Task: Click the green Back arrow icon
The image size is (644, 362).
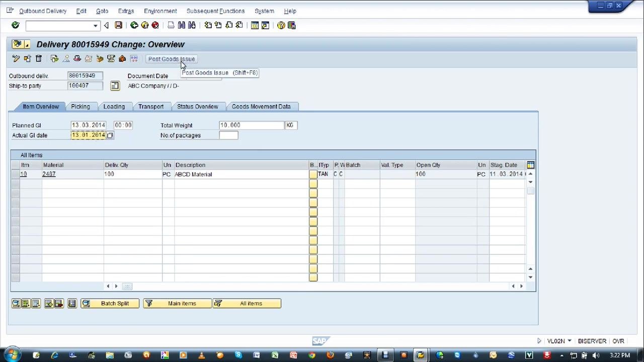Action: pyautogui.click(x=134, y=25)
